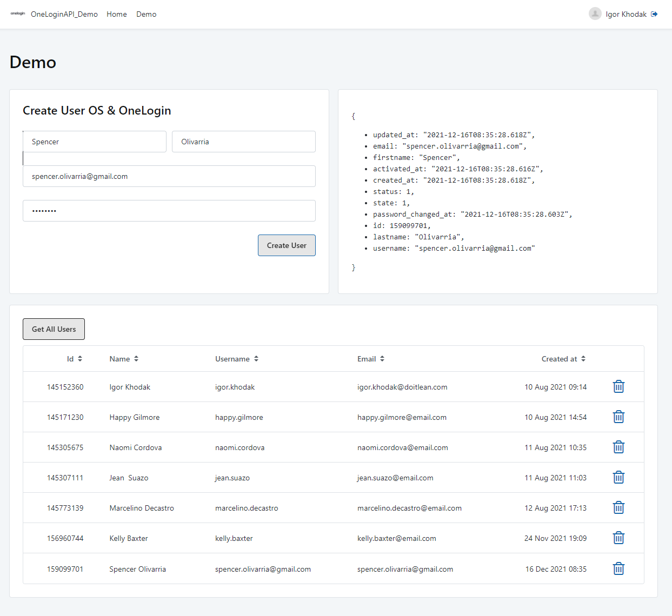Click created date 10 Aug 2021 09:14

pyautogui.click(x=556, y=387)
